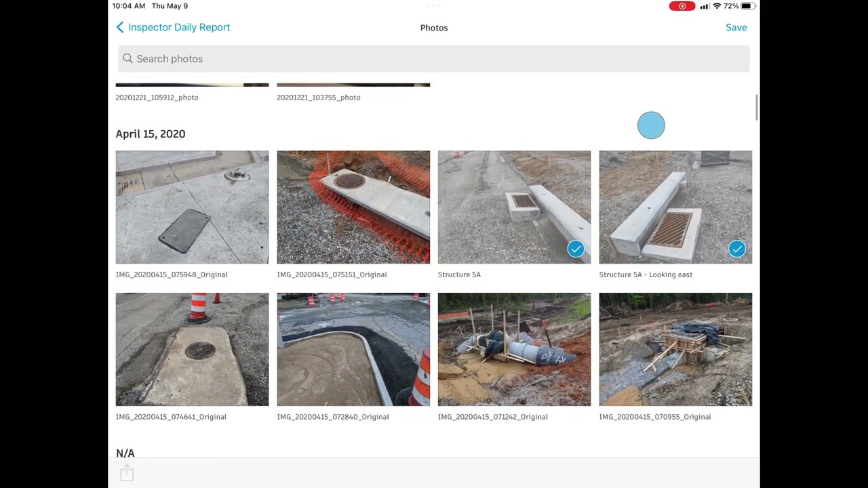Select photo IMG_20200415_075151_Original
The width and height of the screenshot is (868, 488).
[353, 207]
